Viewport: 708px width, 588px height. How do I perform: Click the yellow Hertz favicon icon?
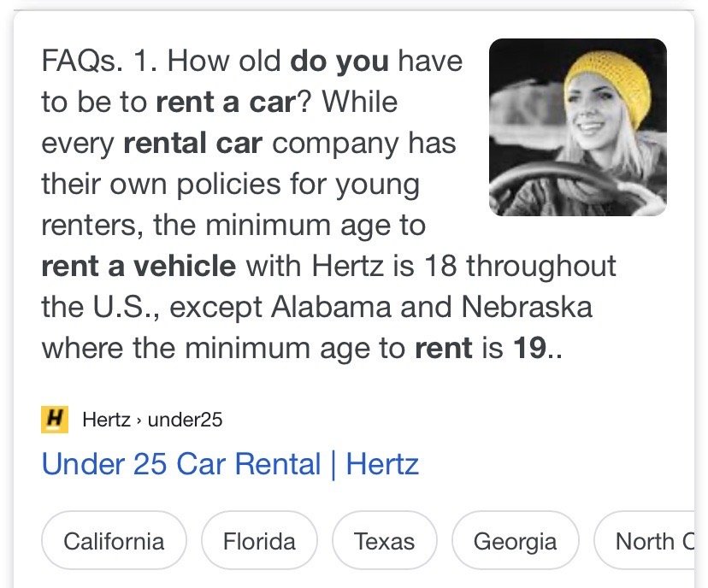coord(55,420)
